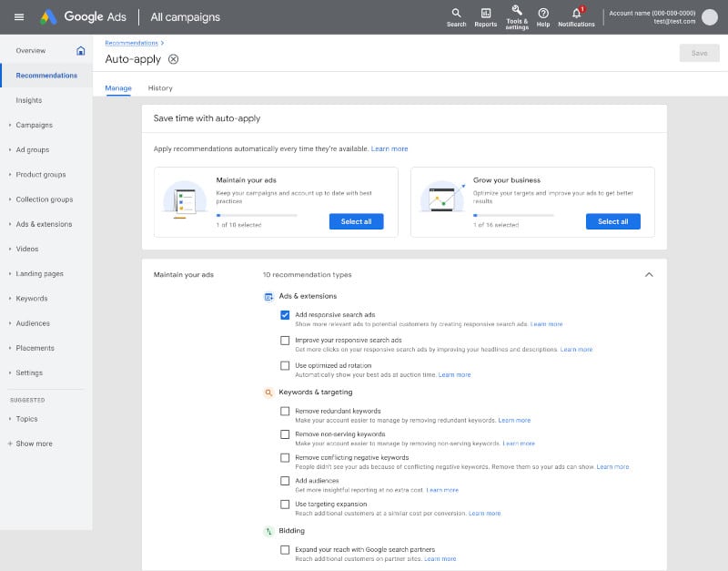
Task: Check Remove redundant keywords
Action: pos(286,412)
